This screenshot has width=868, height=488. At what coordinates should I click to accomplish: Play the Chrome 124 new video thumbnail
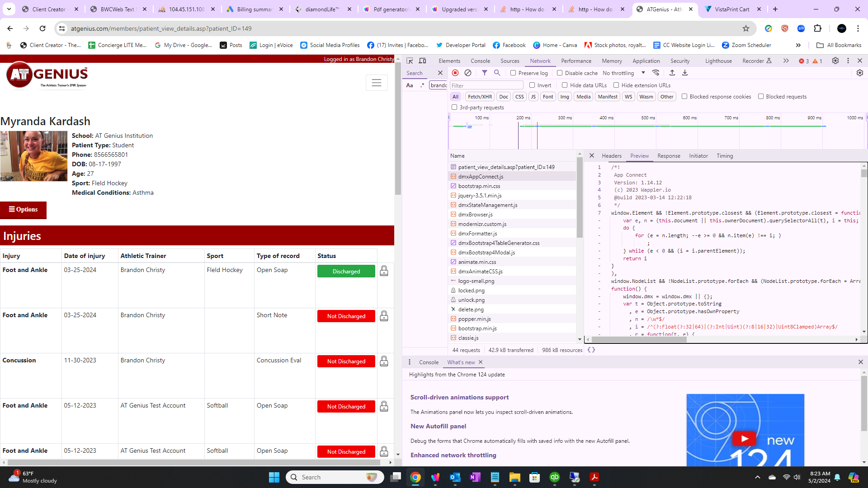(x=744, y=438)
